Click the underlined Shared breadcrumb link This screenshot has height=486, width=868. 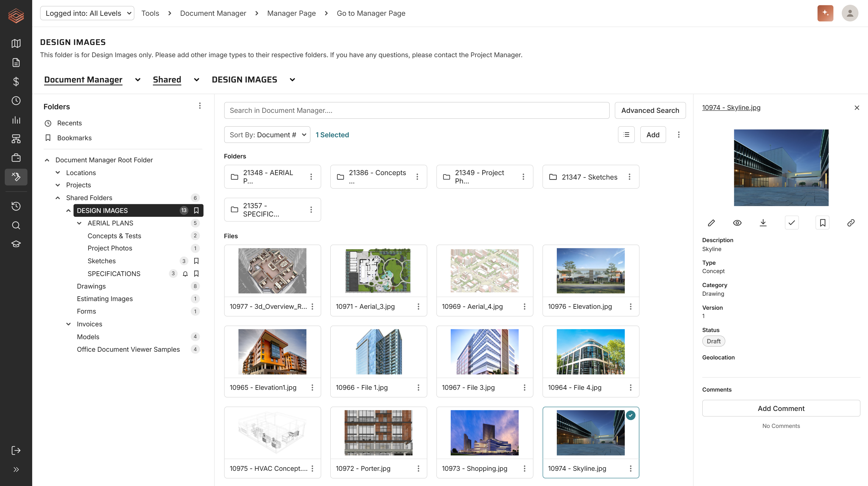167,80
